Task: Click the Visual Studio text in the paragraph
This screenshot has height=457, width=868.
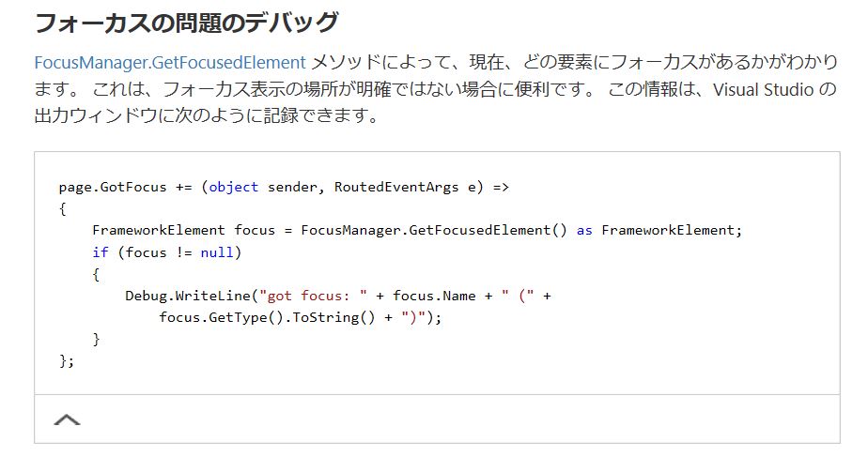Action: pyautogui.click(x=765, y=90)
